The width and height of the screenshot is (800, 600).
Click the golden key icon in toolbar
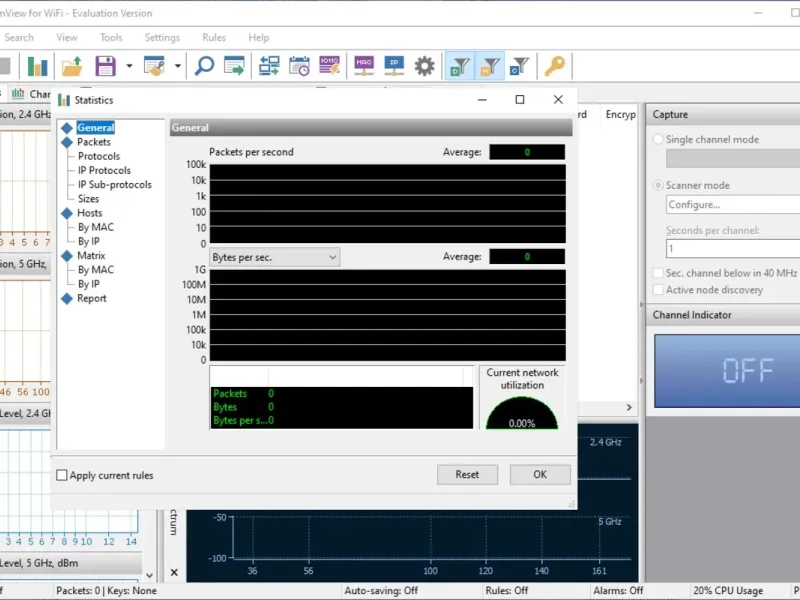click(x=554, y=67)
